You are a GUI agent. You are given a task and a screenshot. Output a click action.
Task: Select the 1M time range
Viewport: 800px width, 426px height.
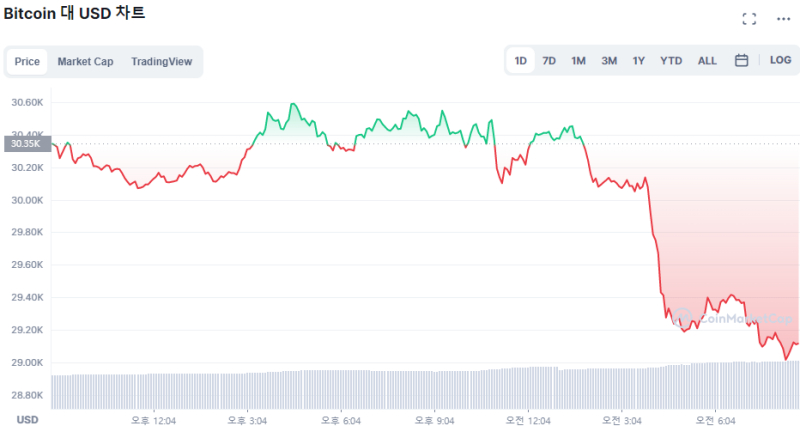(578, 60)
